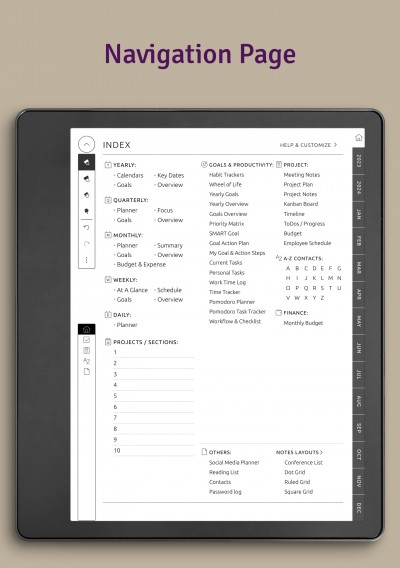The width and height of the screenshot is (400, 568).
Task: Switch to the 2024 year tab
Action: pos(358,188)
